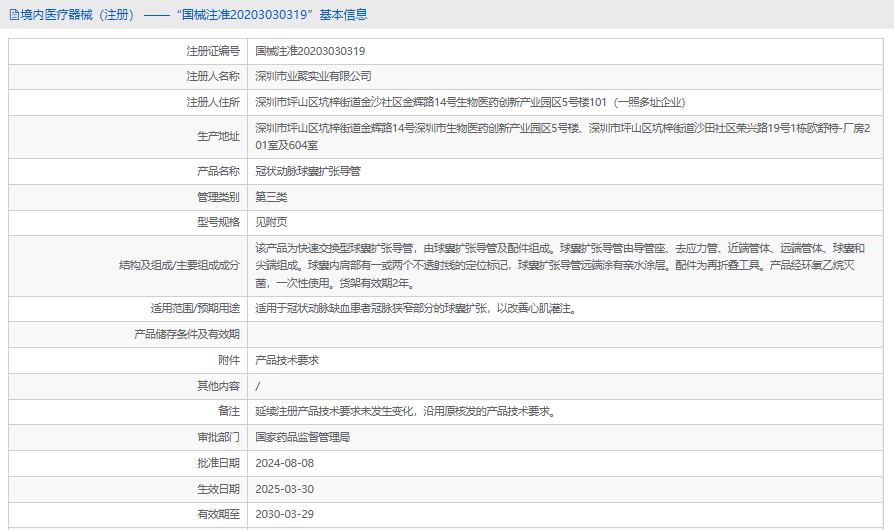Image resolution: width=894 pixels, height=530 pixels.
Task: Click the 生产地址 production address text
Action: tap(563, 137)
